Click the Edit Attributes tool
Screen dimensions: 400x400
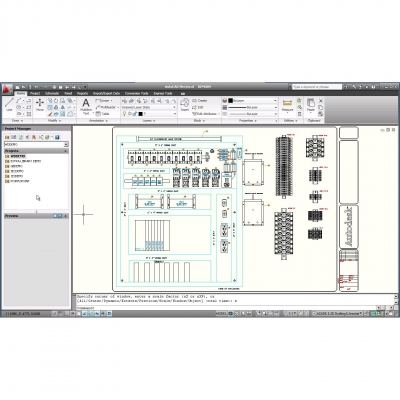tap(205, 114)
